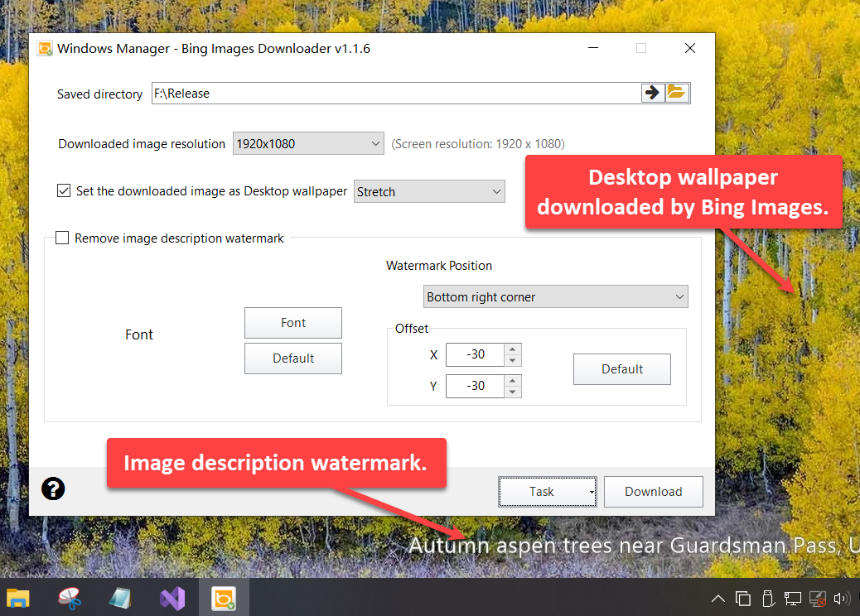Open Visual Studio from the taskbar
This screenshot has height=616, width=860.
[x=172, y=599]
